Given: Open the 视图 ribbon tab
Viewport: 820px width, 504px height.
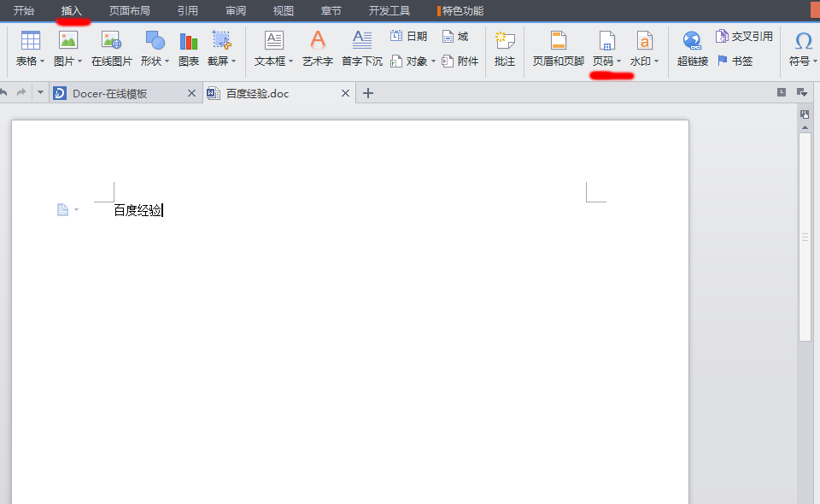Looking at the screenshot, I should (284, 10).
